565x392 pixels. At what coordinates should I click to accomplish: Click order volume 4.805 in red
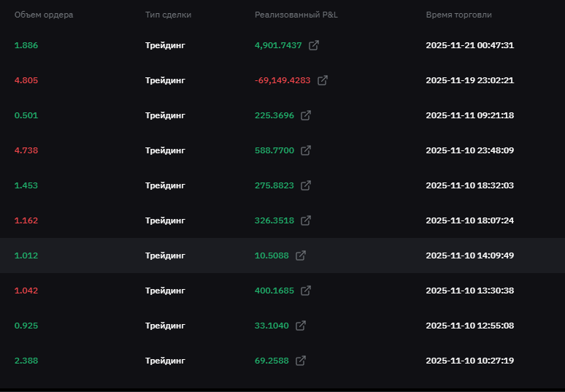pyautogui.click(x=26, y=80)
